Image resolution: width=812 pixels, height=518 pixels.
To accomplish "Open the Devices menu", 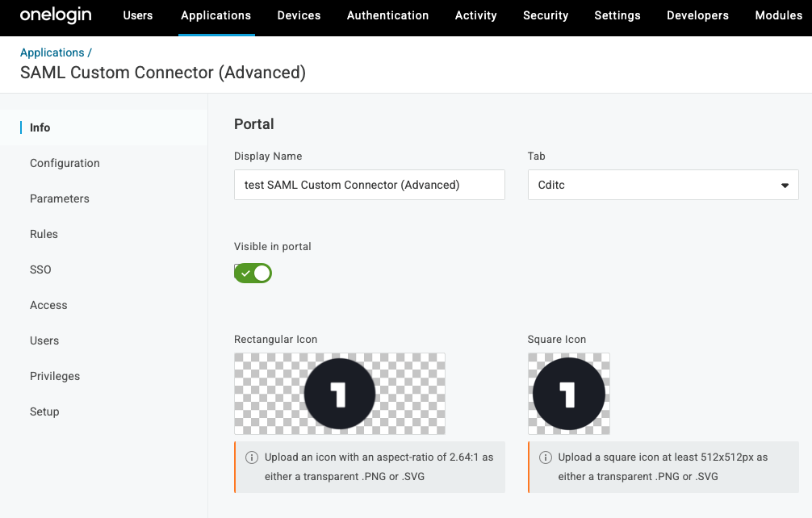I will pos(299,15).
